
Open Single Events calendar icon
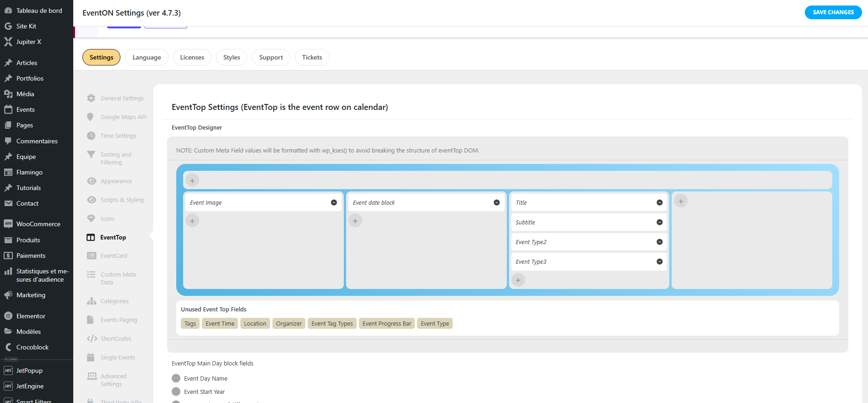tap(91, 357)
